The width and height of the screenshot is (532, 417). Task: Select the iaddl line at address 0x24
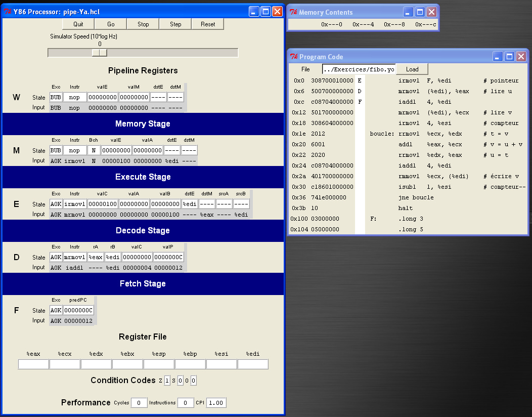pyautogui.click(x=408, y=165)
